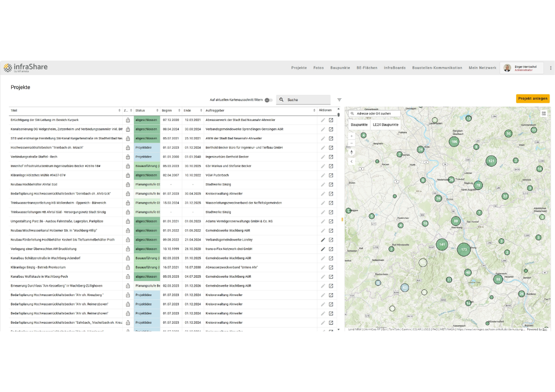Sort the table by Ende date
Screen dimensions: 555x392
coord(201,110)
